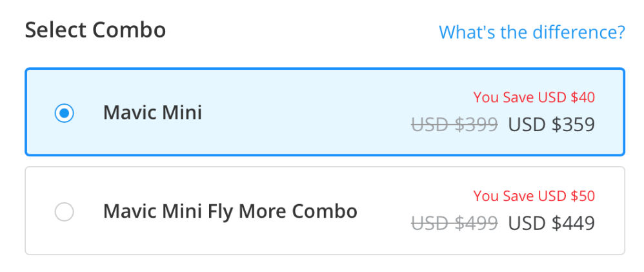Click the "Mavic Mini Fly More Combo" label

coord(230,211)
